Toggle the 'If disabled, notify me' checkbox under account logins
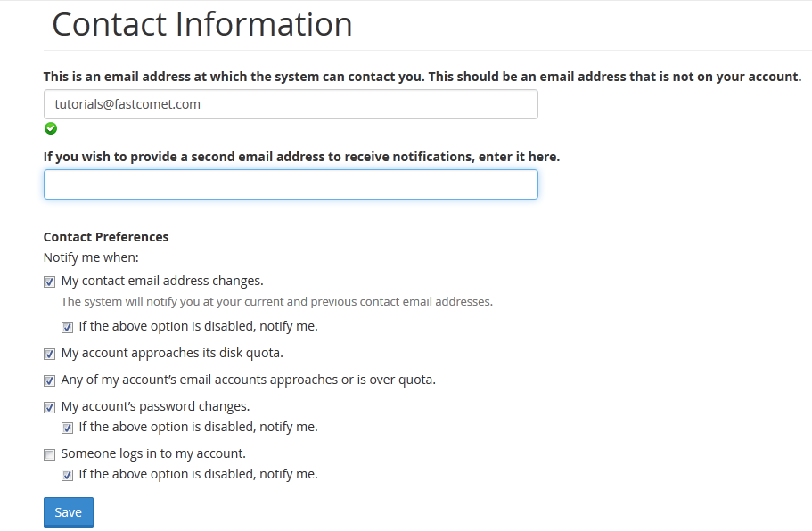Screen dimensions: 812x531 pos(68,475)
